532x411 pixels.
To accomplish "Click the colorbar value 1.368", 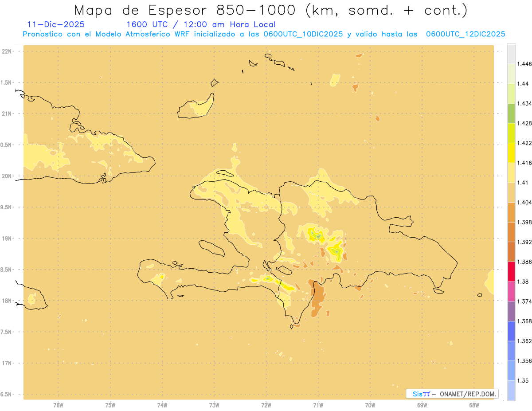I will (525, 321).
